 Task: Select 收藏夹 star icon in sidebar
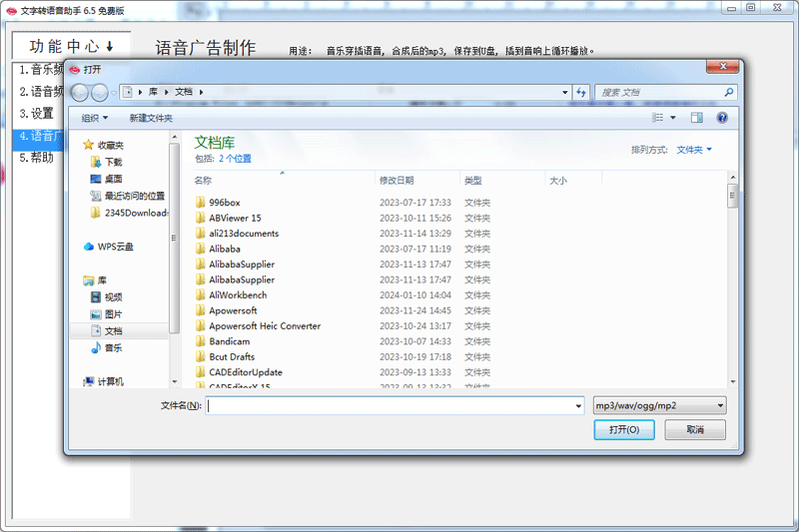click(88, 145)
